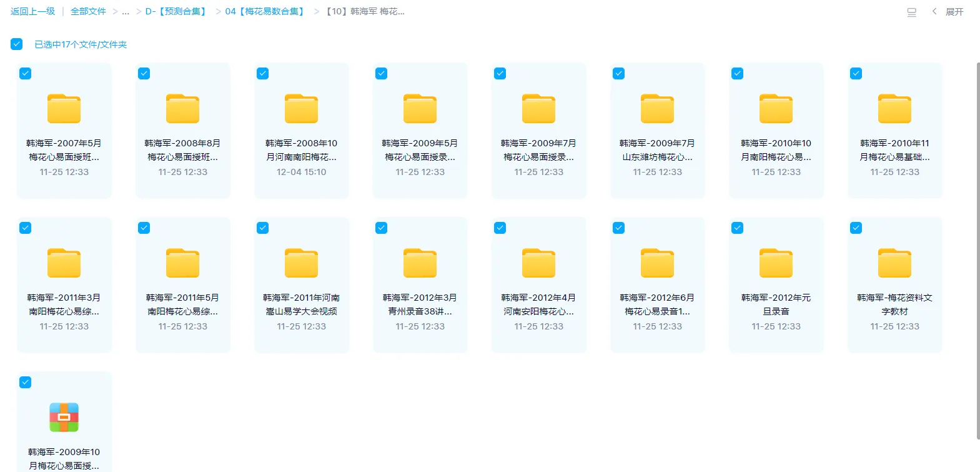The image size is (980, 472).
Task: Toggle the select-all checkbox
Action: [x=17, y=44]
